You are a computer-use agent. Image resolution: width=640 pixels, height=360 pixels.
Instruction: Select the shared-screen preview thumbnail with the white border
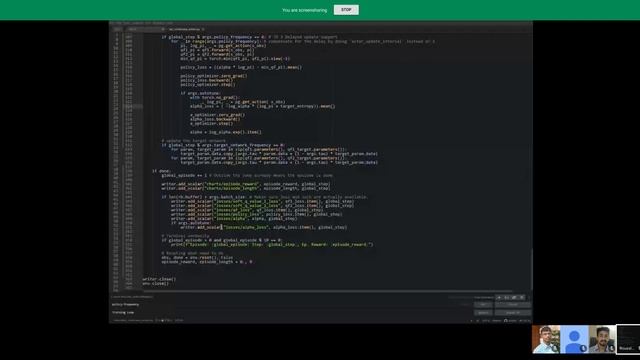(629, 339)
